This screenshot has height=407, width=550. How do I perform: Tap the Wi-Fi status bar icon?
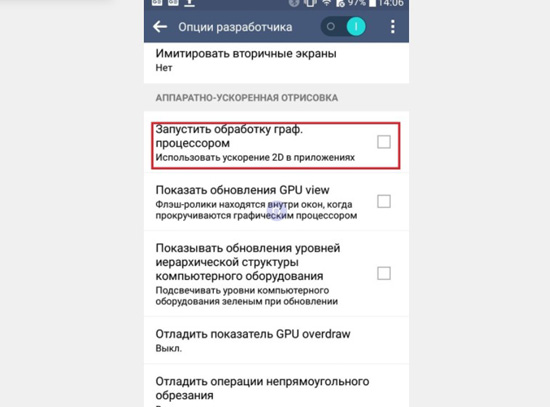tap(327, 3)
